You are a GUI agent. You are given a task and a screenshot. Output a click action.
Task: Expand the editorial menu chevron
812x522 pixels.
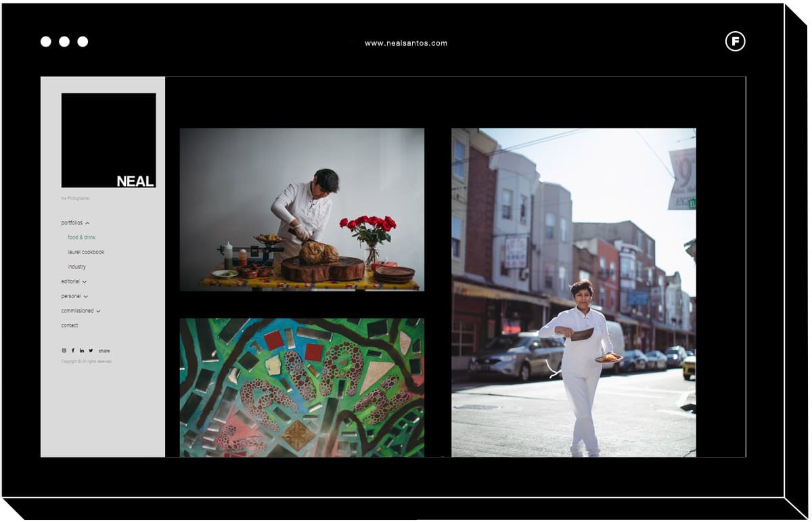(85, 282)
